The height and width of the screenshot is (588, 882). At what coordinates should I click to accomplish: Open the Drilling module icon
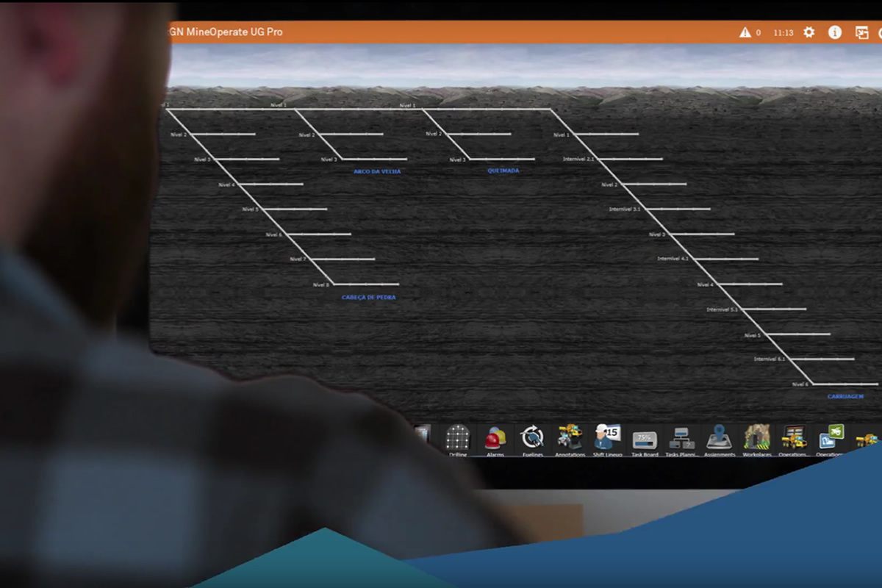point(457,438)
